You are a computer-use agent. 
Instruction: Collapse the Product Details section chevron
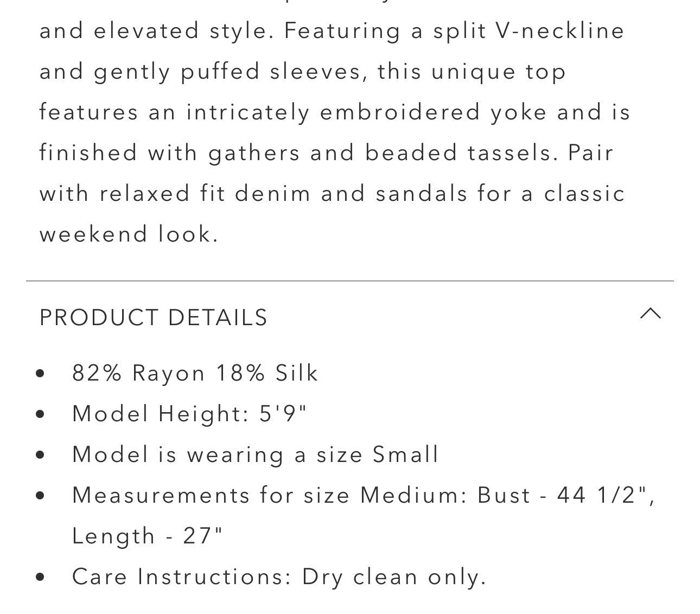click(650, 314)
